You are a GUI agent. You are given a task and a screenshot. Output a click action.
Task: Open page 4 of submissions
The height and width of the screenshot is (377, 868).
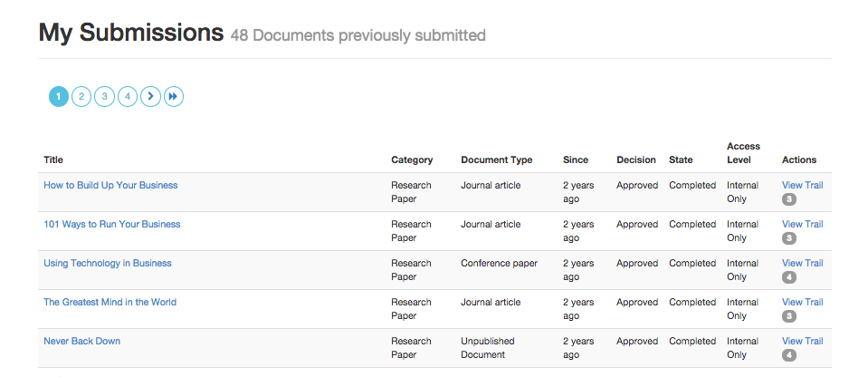[x=128, y=97]
